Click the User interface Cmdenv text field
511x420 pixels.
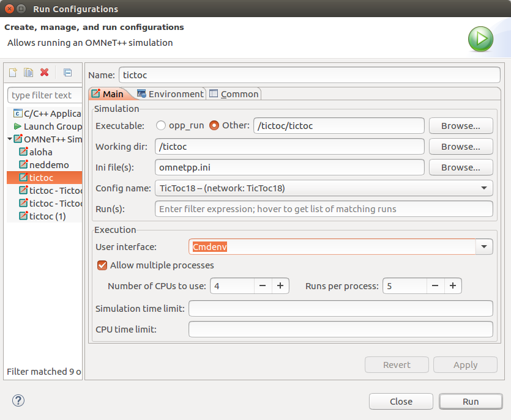point(332,247)
